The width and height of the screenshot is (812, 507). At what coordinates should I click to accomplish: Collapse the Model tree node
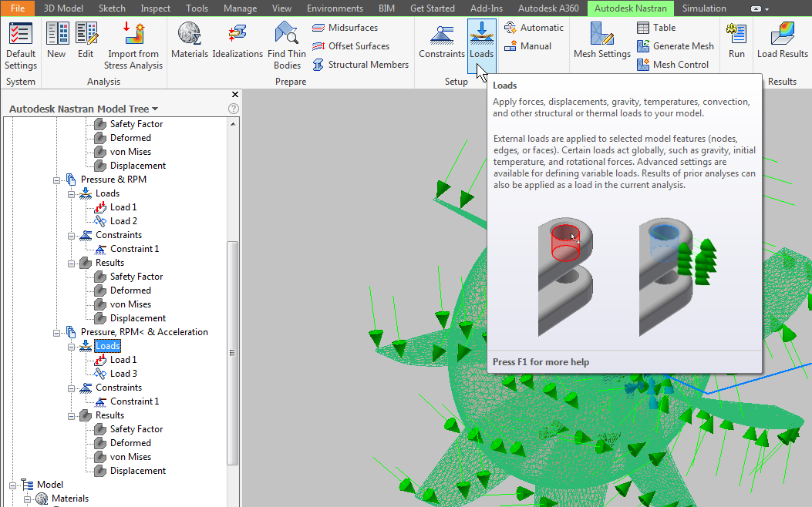[x=12, y=485]
